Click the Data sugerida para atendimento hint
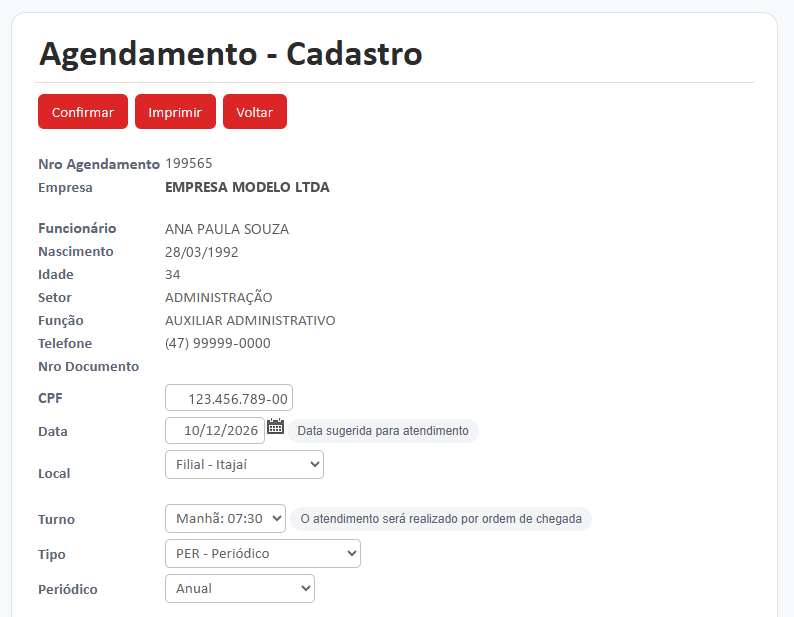This screenshot has width=794, height=617. (383, 431)
